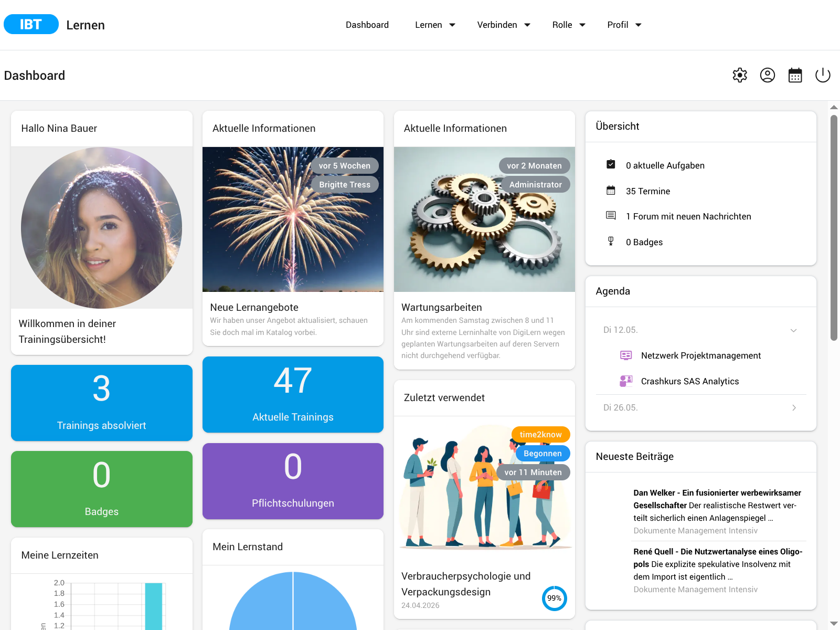Click the Brigitte Tress author tag

tap(345, 185)
